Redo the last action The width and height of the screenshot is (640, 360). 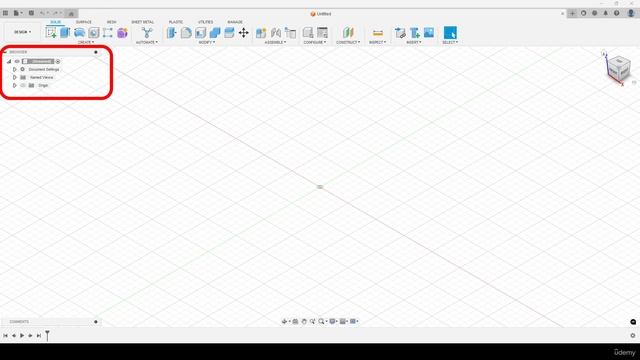[57, 13]
